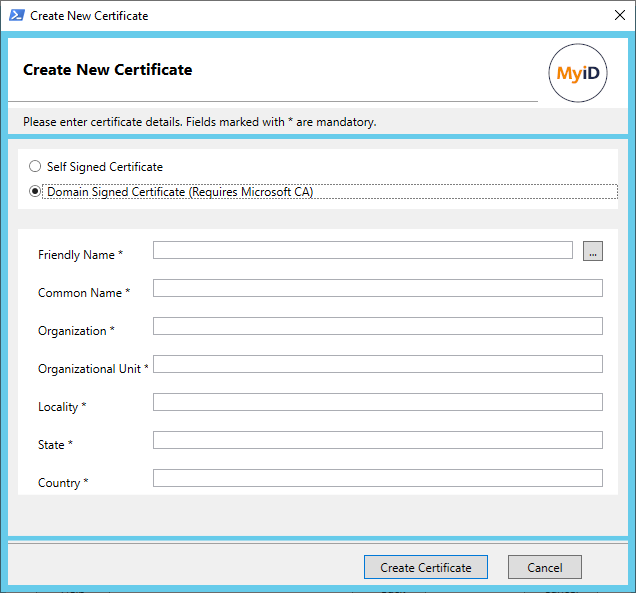The height and width of the screenshot is (593, 636).
Task: Focus the Country text field
Action: pyautogui.click(x=377, y=478)
